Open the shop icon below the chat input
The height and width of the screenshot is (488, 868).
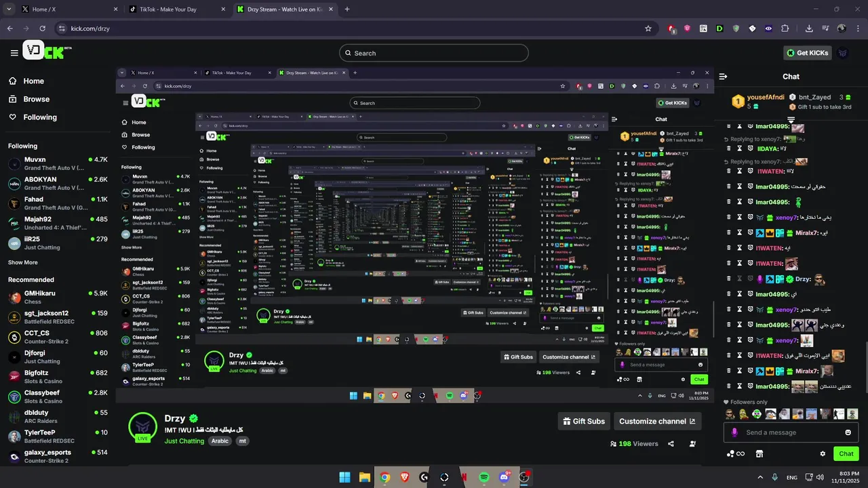pos(759,454)
